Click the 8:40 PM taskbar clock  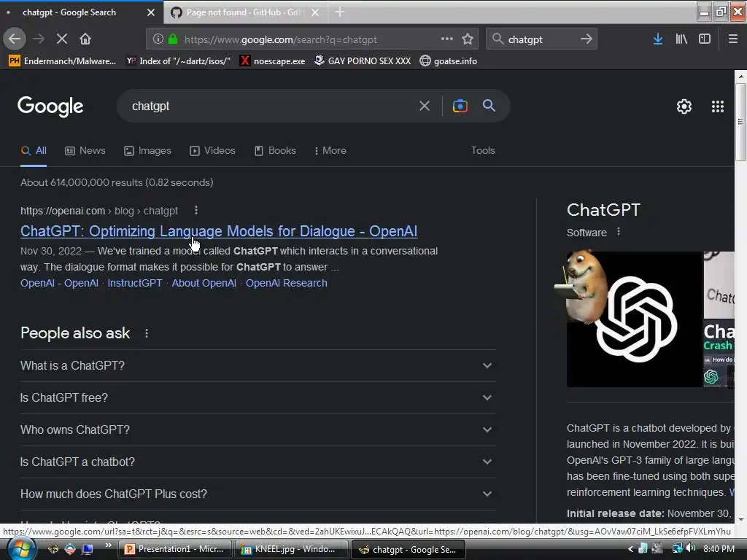[719, 548]
